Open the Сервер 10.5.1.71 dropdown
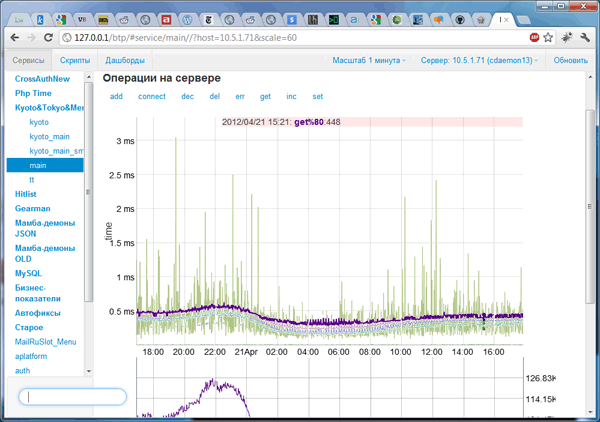This screenshot has height=422, width=600. (x=479, y=60)
